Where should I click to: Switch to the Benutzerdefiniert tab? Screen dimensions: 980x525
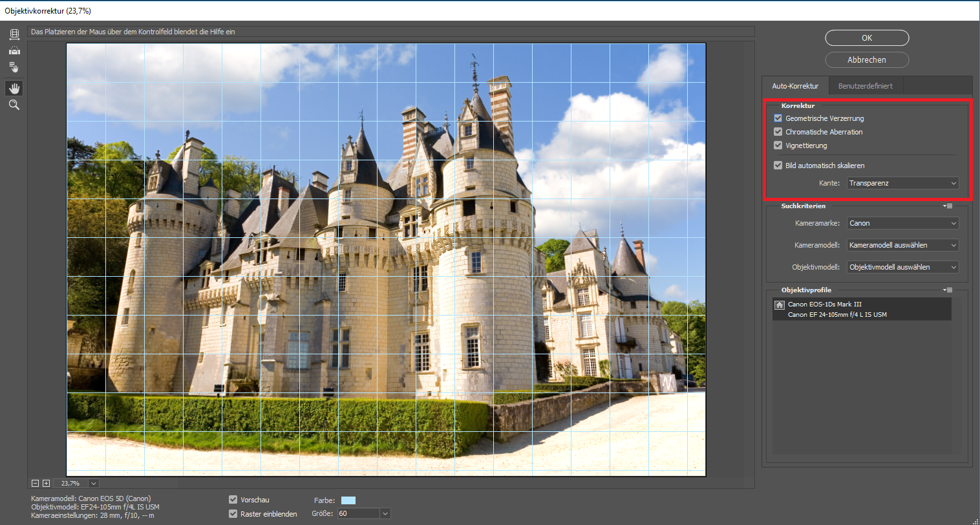click(x=865, y=86)
